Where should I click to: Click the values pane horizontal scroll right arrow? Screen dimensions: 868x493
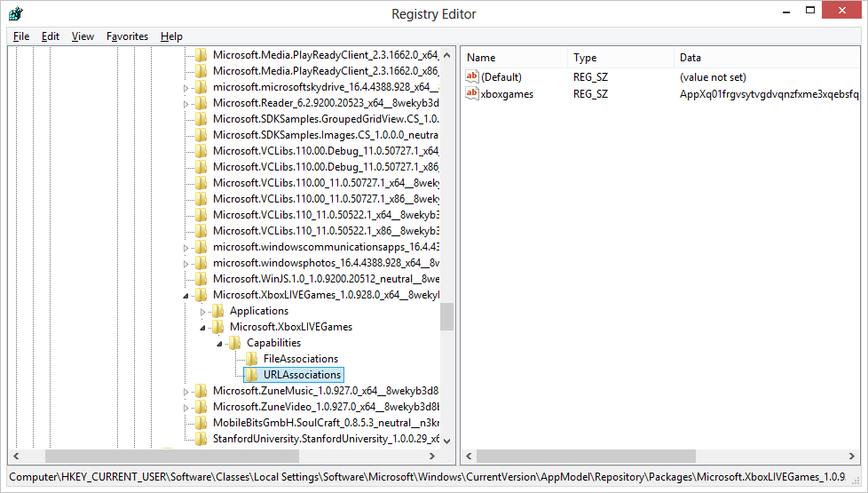point(851,456)
